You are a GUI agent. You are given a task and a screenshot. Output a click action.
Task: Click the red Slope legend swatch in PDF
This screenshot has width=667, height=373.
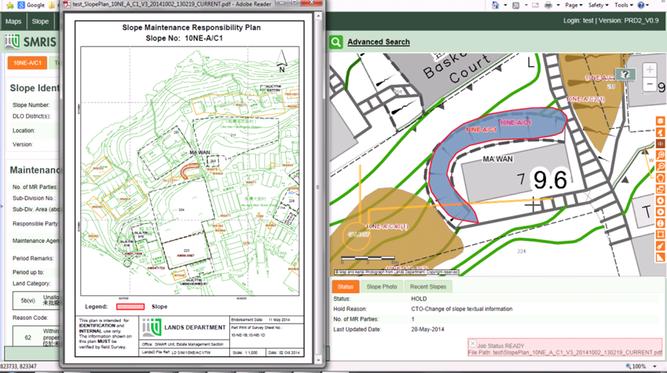[x=130, y=307]
